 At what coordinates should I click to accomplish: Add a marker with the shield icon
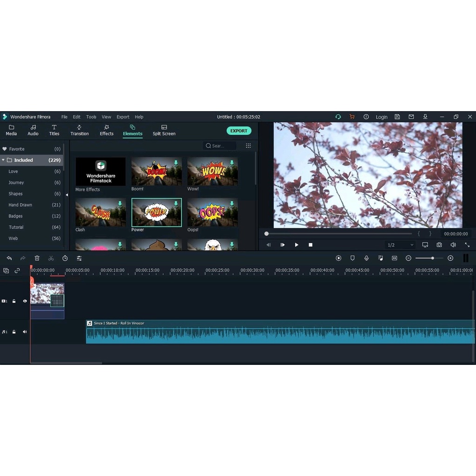352,258
